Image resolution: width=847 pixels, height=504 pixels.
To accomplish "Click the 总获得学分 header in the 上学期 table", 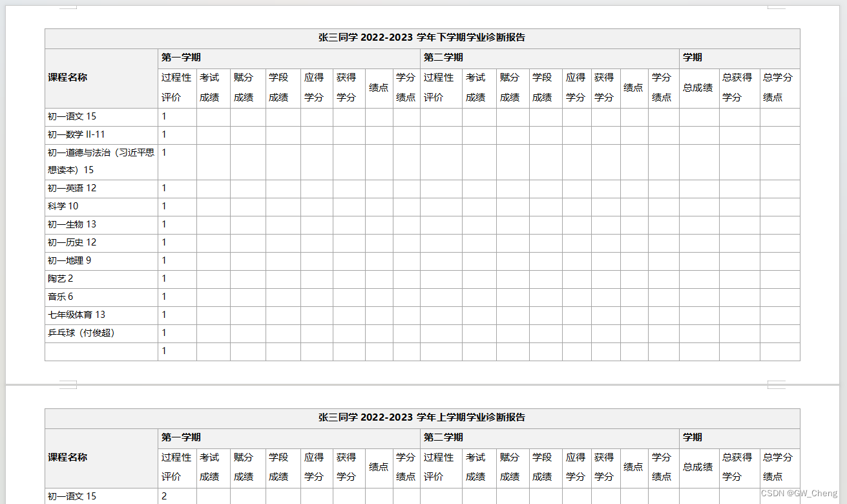I will point(737,467).
